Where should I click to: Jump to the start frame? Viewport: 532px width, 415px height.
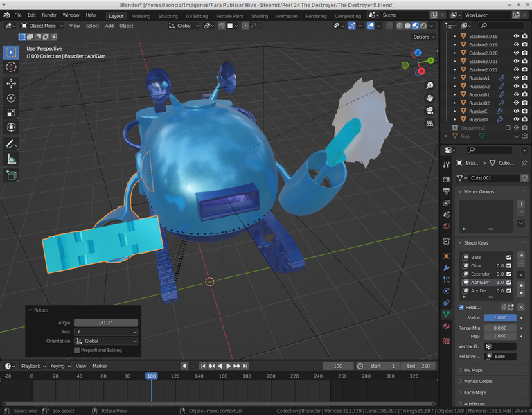coord(203,366)
